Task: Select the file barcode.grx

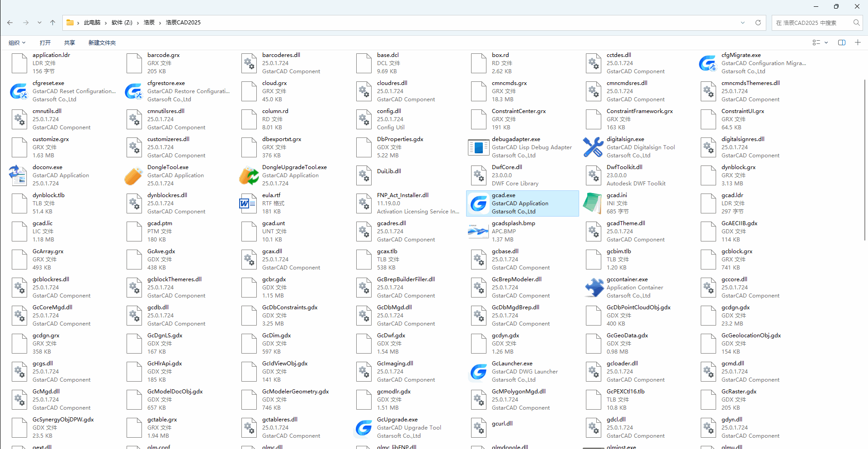Action: click(180, 63)
